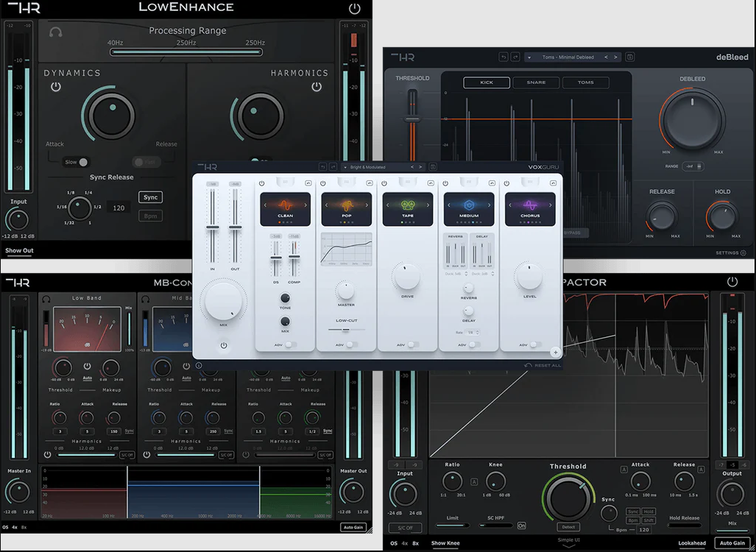Click Lookahead in Compactor
Image resolution: width=756 pixels, height=552 pixels.
pyautogui.click(x=692, y=543)
